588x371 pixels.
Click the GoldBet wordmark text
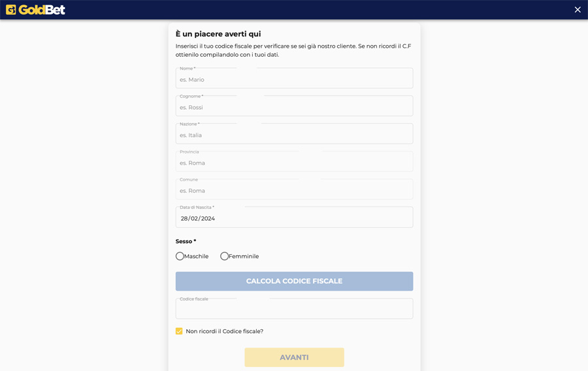[x=42, y=10]
